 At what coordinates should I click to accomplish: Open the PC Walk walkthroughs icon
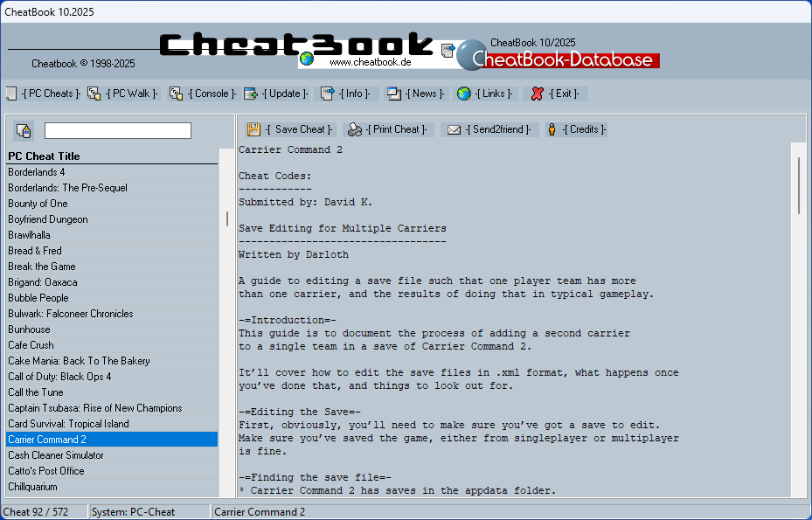(94, 94)
